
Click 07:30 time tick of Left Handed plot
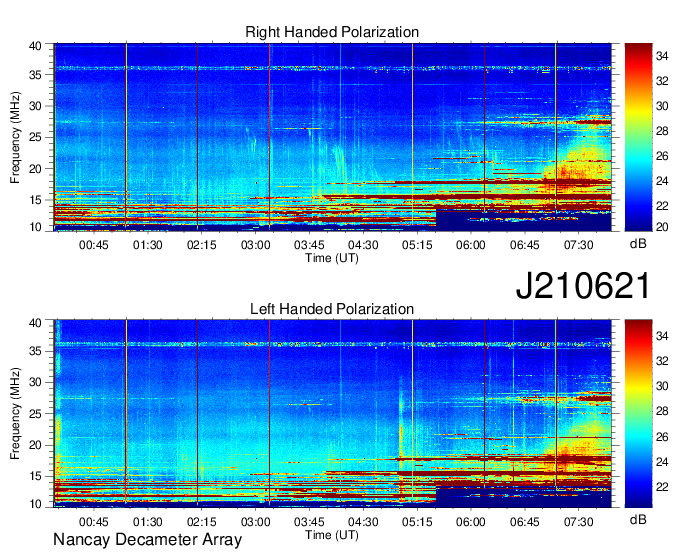click(579, 521)
